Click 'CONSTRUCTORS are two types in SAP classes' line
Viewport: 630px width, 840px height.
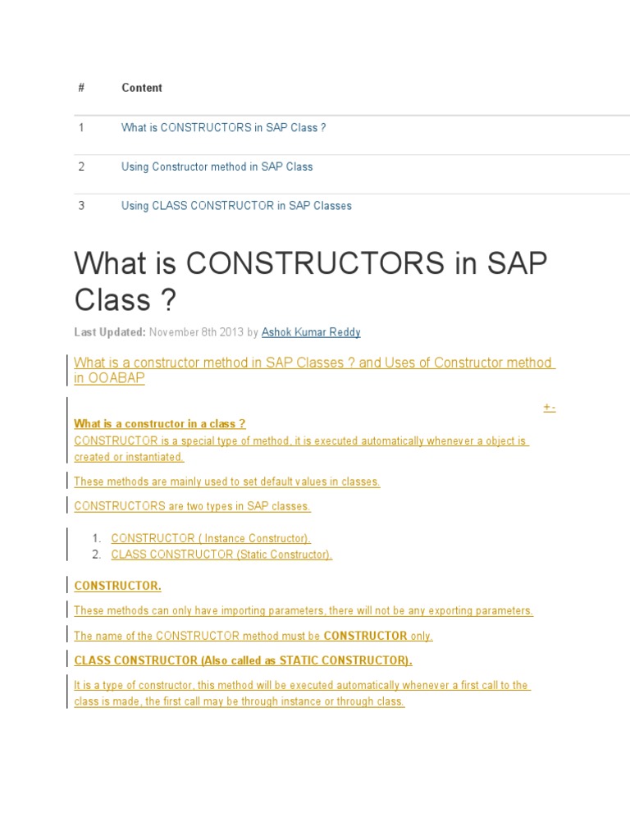[192, 506]
